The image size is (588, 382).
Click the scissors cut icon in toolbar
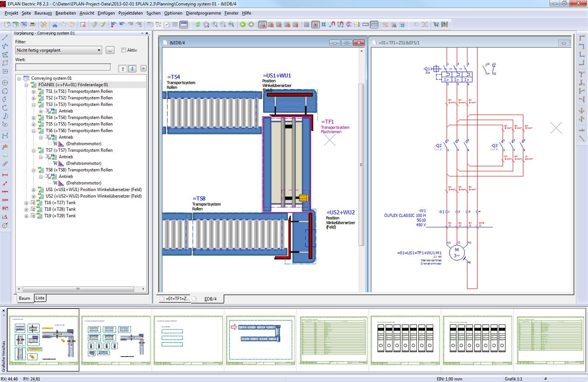[55, 25]
